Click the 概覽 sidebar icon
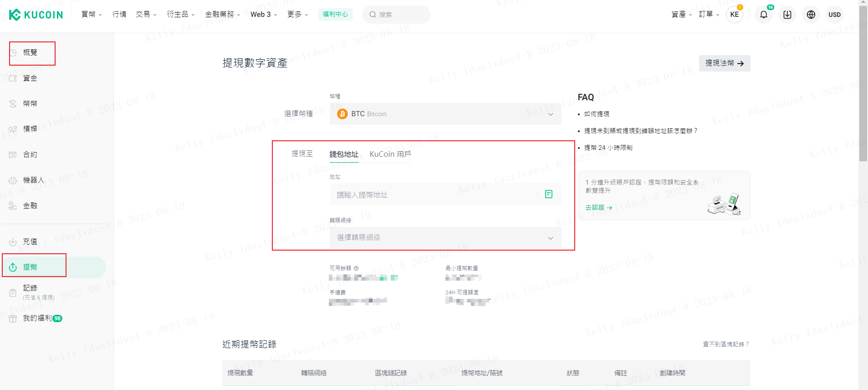Screen dimensions: 868x390 (x=13, y=53)
